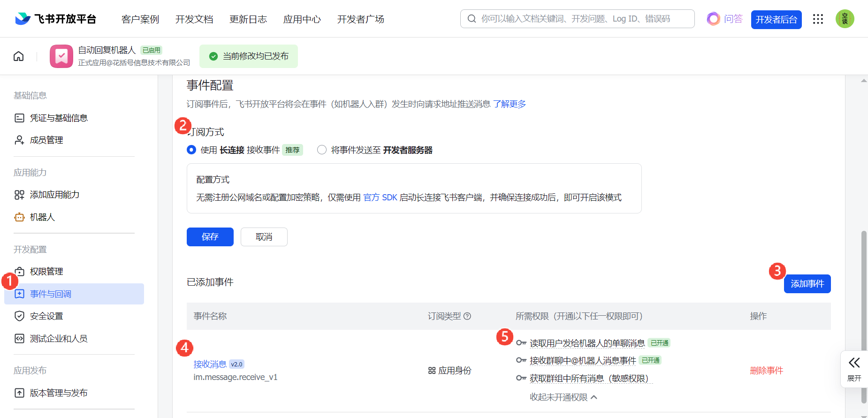This screenshot has width=868, height=418.
Task: Click the home icon in breadcrumb bar
Action: tap(19, 56)
